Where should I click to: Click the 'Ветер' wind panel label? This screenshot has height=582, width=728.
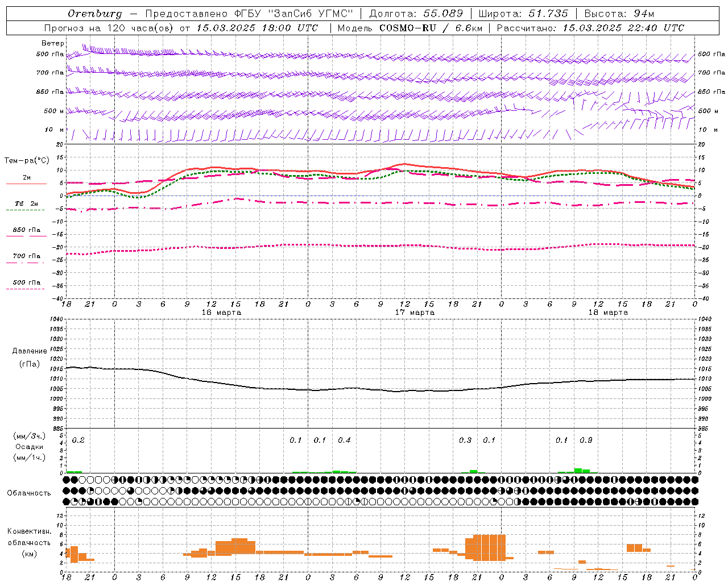coord(53,43)
